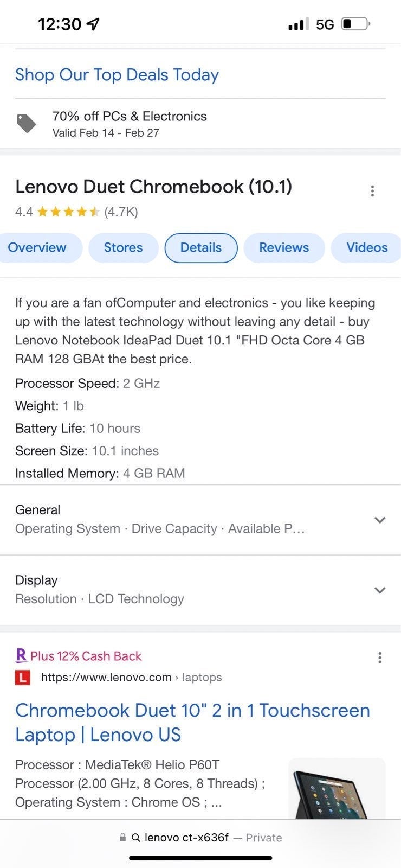Viewport: 401px width, 868px height.
Task: Tap the padlock icon in address bar
Action: coord(123,838)
